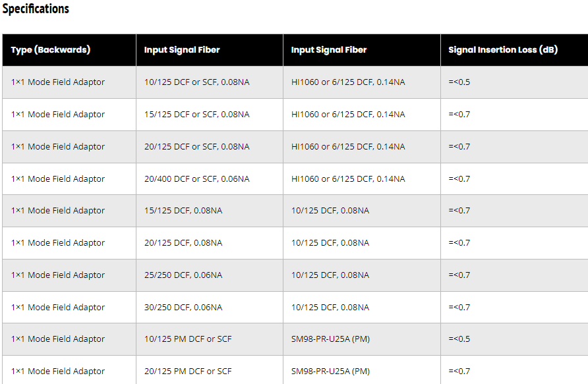Select the 10/125 PM DCF or SCF cell
Viewport: 588px width, 384px height.
(188, 339)
